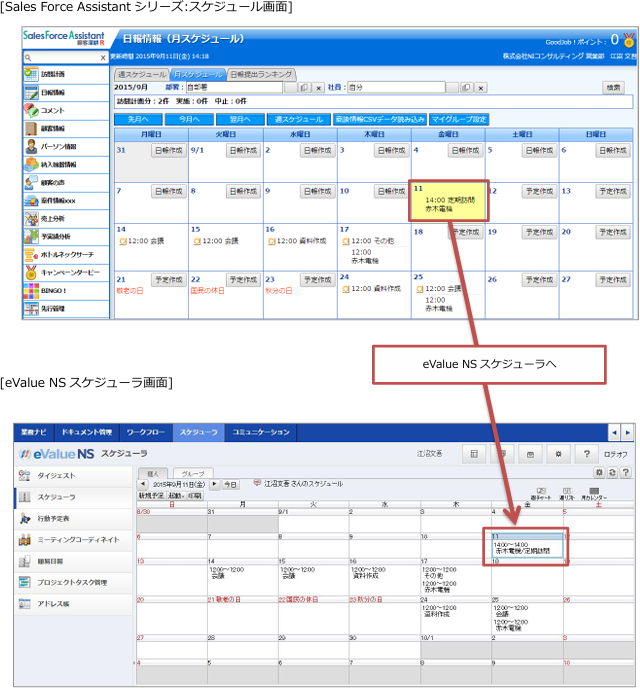Switch to the 月スケジュール tab
Viewport: 640px width, 688px height.
click(x=198, y=74)
